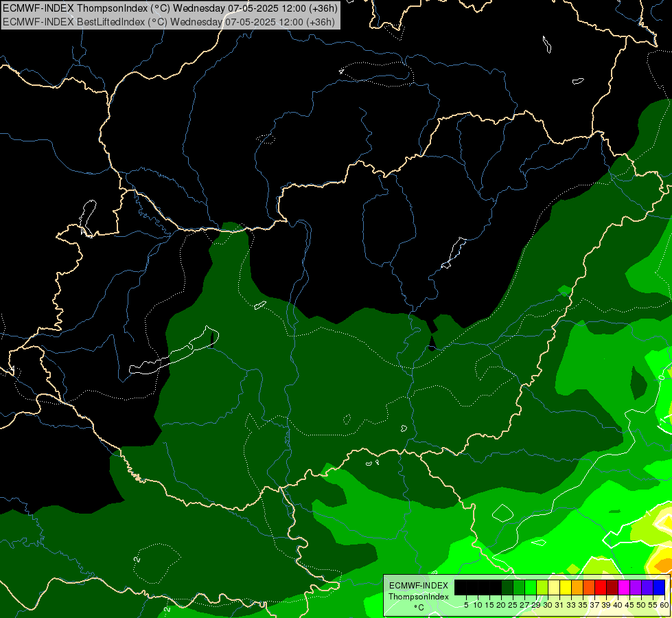
Task: Click the contour label 2 on closed dotted loop
Action: (x=137, y=559)
